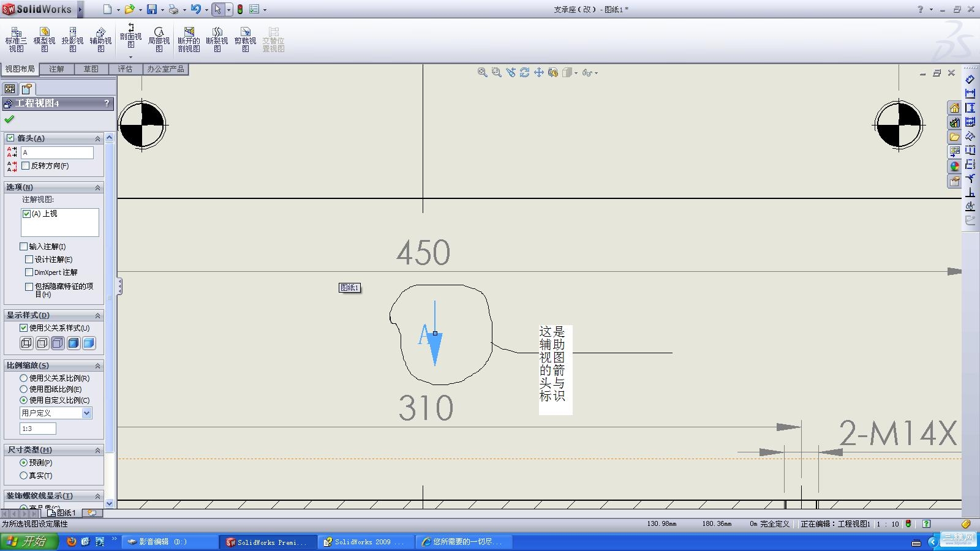The width and height of the screenshot is (980, 551).
Task: Insert a 断开的剖视图 broken-out section
Action: point(189,39)
